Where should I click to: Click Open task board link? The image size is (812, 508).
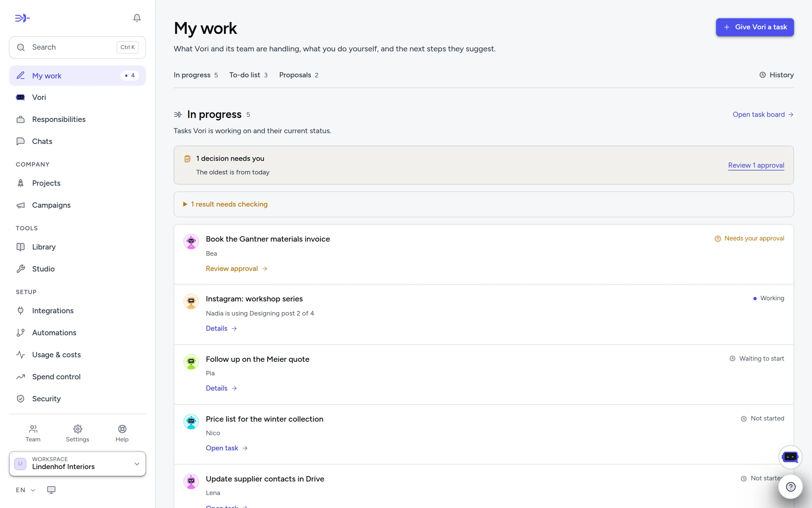click(x=763, y=115)
